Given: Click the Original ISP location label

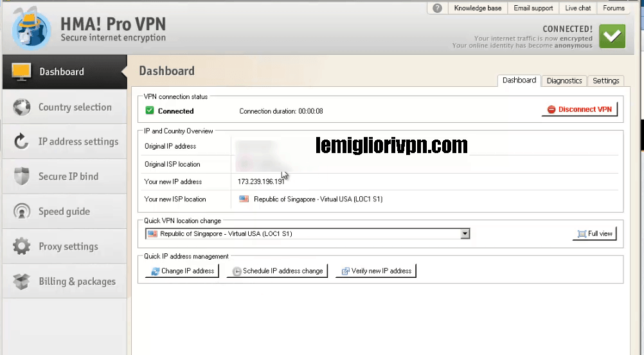Looking at the screenshot, I should pyautogui.click(x=172, y=165).
